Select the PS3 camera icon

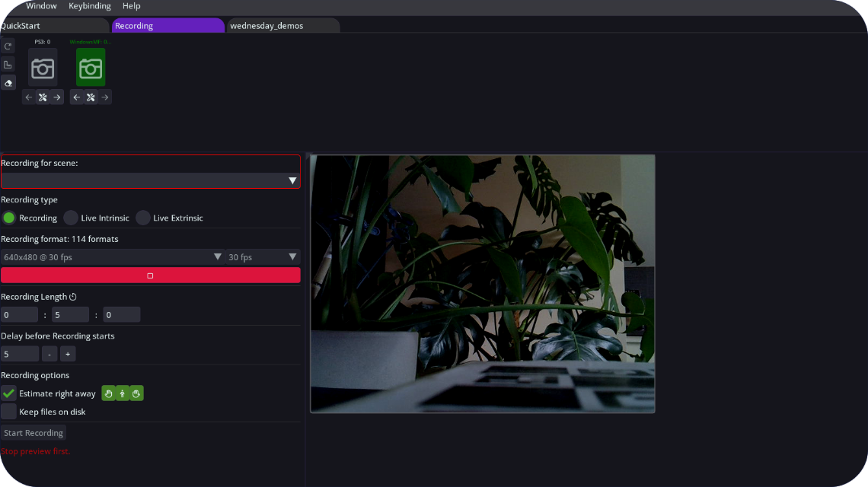tap(43, 68)
